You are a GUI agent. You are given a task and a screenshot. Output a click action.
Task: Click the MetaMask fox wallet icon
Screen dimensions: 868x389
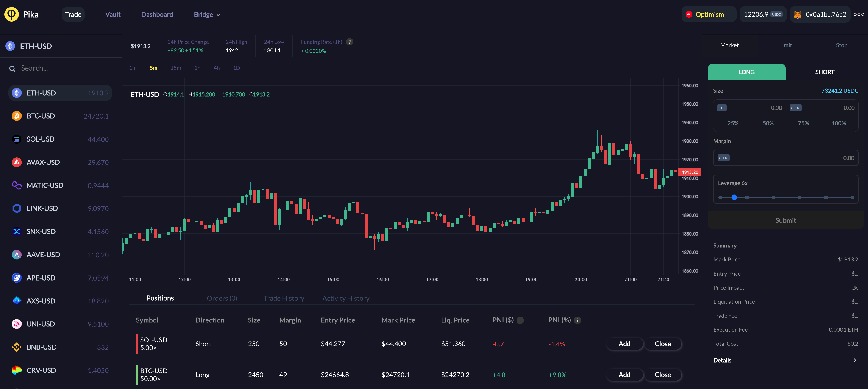coord(798,15)
